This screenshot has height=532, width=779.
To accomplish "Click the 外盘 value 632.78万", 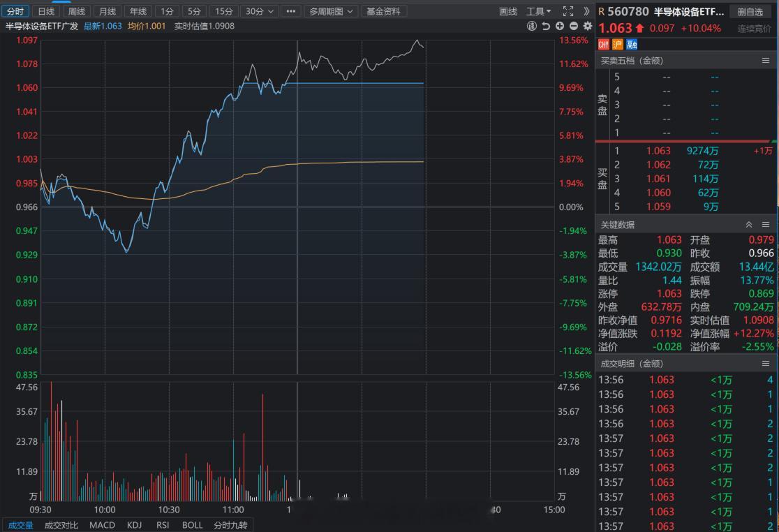I will pos(661,307).
